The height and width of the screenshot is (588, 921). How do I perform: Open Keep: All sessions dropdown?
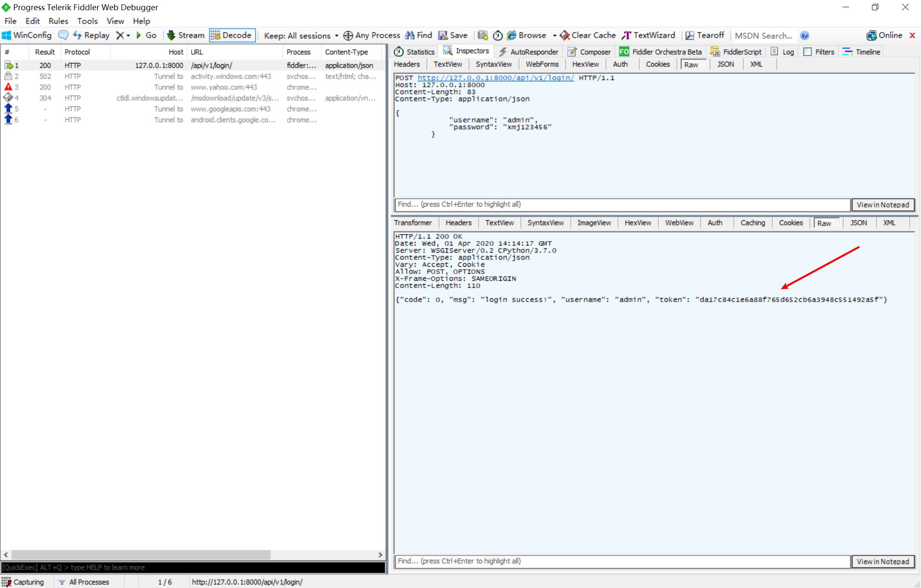(301, 36)
